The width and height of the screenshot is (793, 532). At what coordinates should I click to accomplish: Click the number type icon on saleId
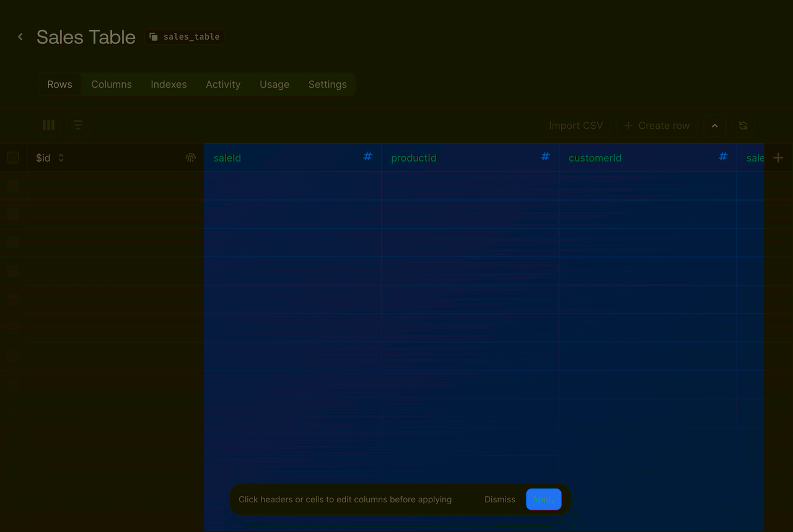(x=367, y=157)
